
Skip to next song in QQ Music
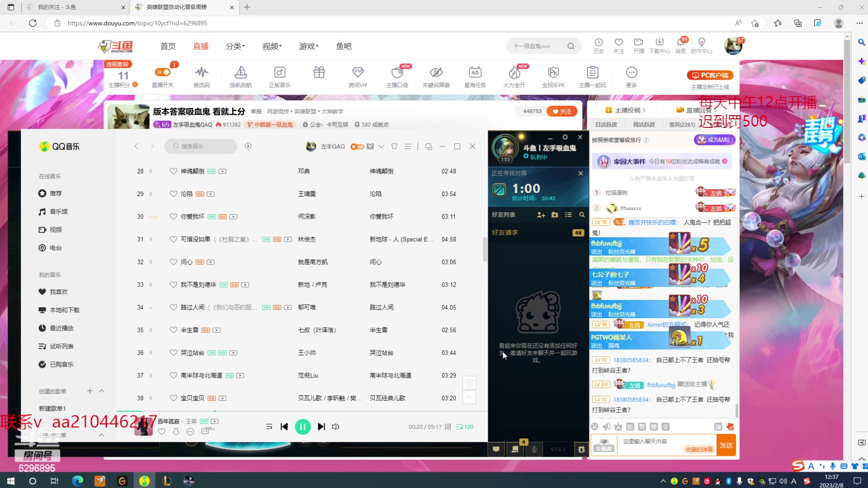[321, 427]
